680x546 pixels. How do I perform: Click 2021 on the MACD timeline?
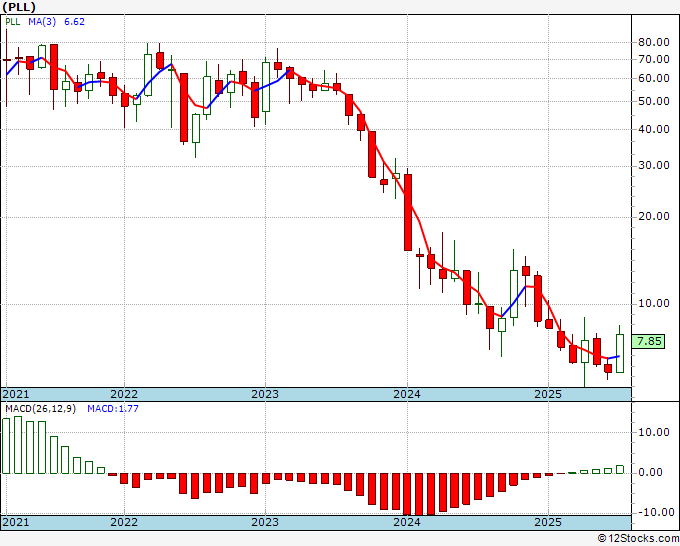pyautogui.click(x=16, y=522)
